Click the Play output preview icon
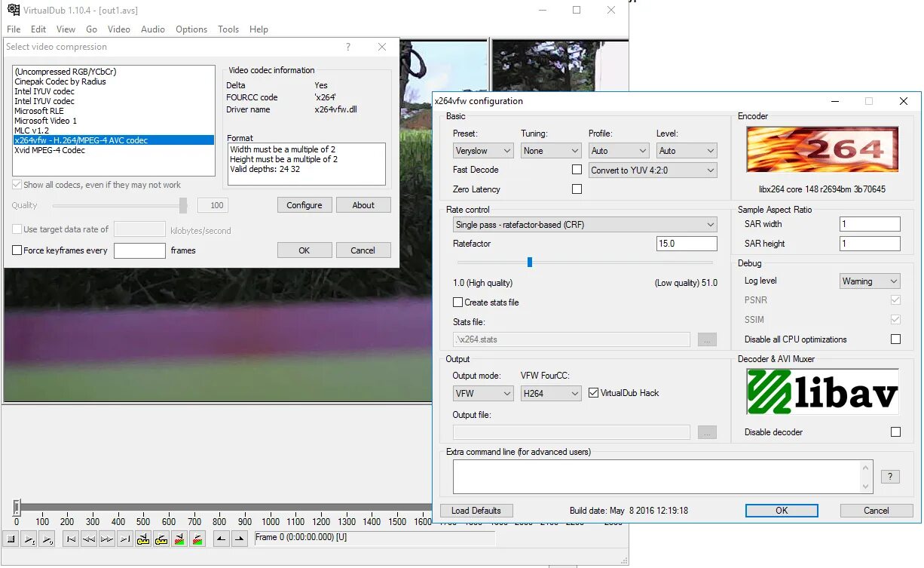This screenshot has width=924, height=568. (47, 539)
